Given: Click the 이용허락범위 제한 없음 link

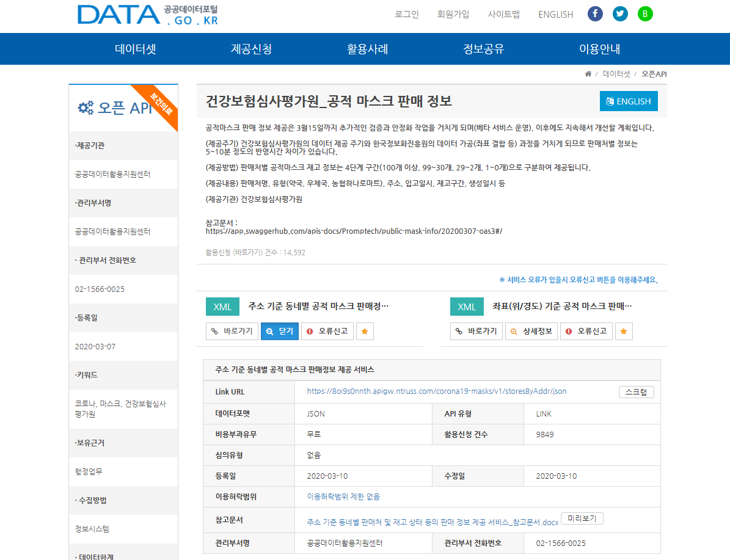Looking at the screenshot, I should point(343,496).
